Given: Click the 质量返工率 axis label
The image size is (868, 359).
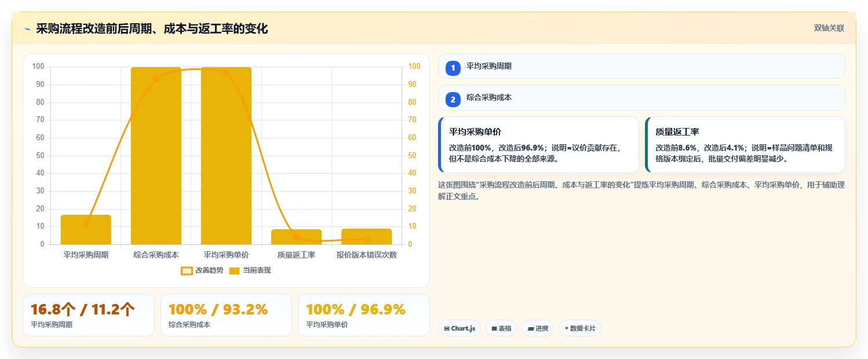Looking at the screenshot, I should tap(296, 255).
